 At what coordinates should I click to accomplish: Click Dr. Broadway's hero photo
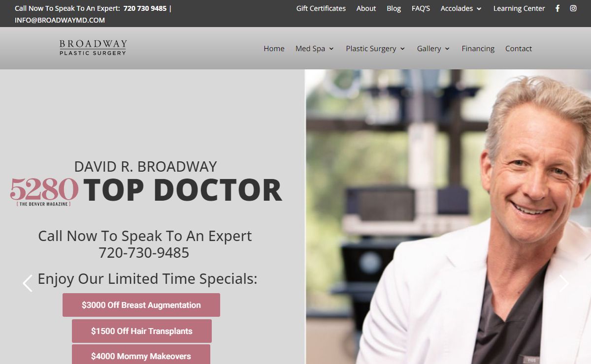click(448, 216)
